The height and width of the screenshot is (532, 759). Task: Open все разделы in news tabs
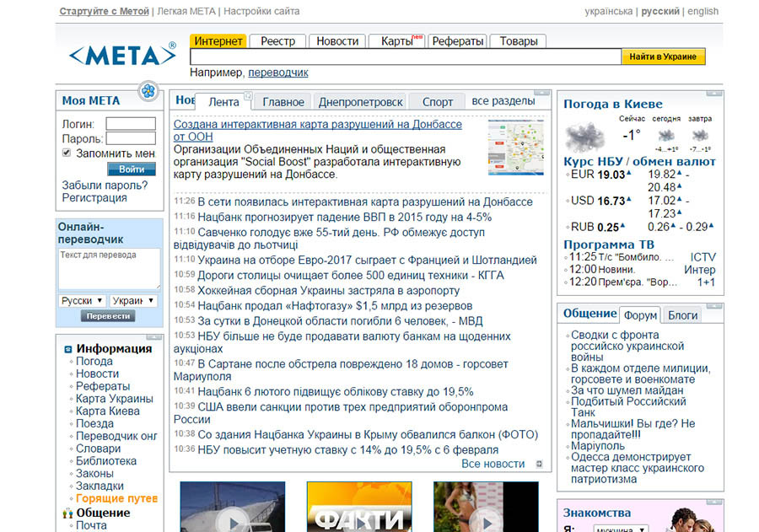pyautogui.click(x=503, y=100)
